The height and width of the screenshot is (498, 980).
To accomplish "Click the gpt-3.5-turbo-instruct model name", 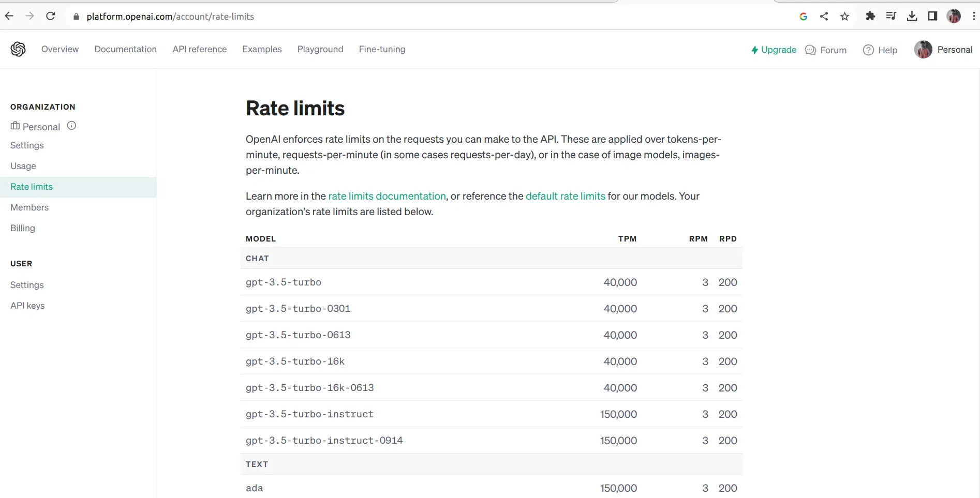I will [309, 414].
